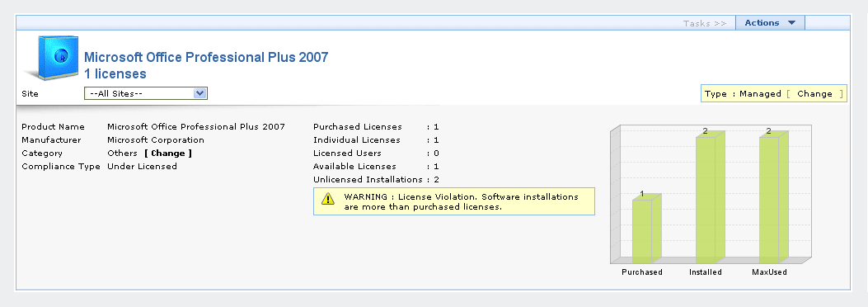Image resolution: width=868 pixels, height=307 pixels.
Task: Click the MaxUsed chart axis label
Action: tap(769, 272)
